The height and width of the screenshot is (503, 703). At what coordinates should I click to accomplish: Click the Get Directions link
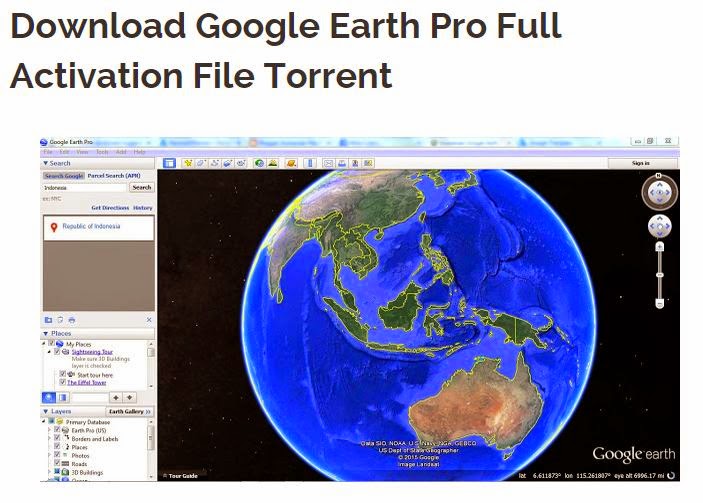[x=110, y=208]
